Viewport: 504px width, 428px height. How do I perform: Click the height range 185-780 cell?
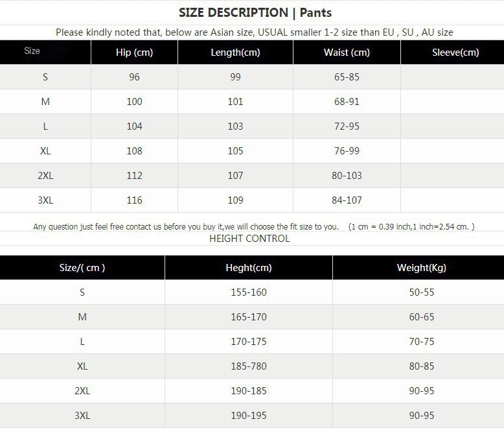pos(248,366)
